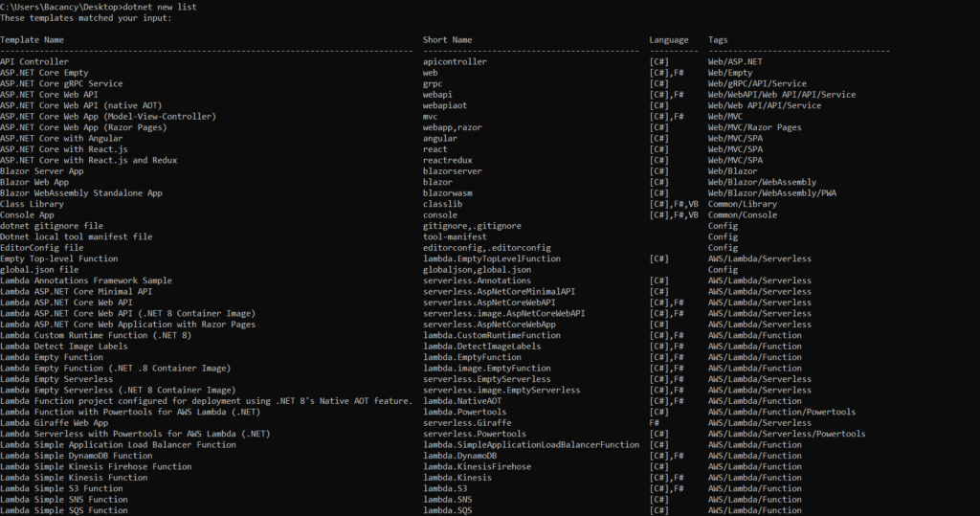980x516 pixels.
Task: Click the 'grpc' short name
Action: 433,84
